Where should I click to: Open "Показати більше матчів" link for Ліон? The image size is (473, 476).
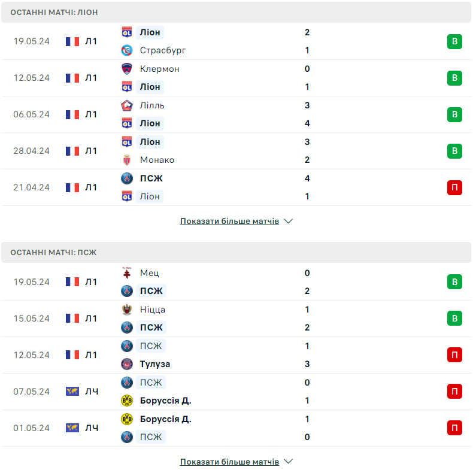(x=229, y=221)
